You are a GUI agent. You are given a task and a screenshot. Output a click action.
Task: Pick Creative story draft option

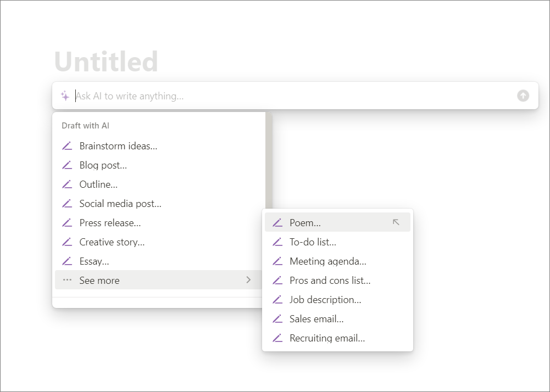point(159,242)
